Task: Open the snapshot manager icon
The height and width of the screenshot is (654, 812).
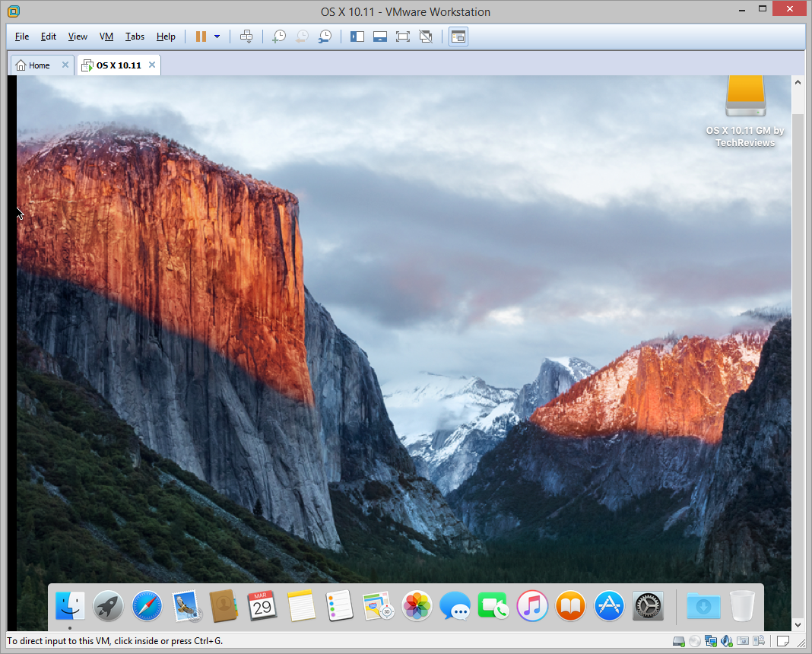Action: pyautogui.click(x=325, y=37)
